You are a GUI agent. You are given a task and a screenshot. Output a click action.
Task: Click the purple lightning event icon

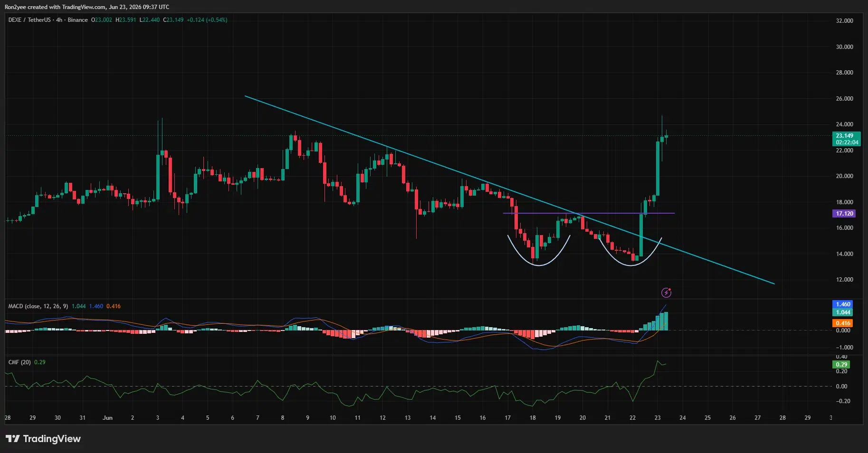[666, 293]
